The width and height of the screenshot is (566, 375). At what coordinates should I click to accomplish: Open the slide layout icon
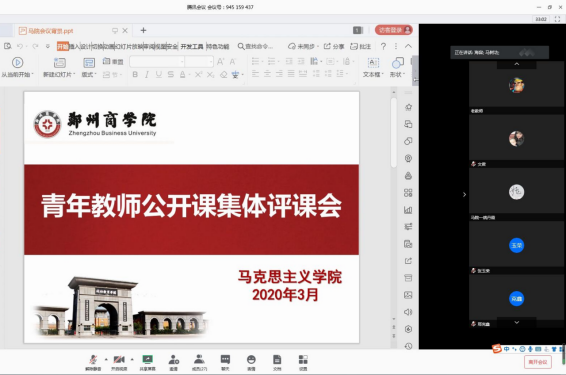tap(89, 63)
